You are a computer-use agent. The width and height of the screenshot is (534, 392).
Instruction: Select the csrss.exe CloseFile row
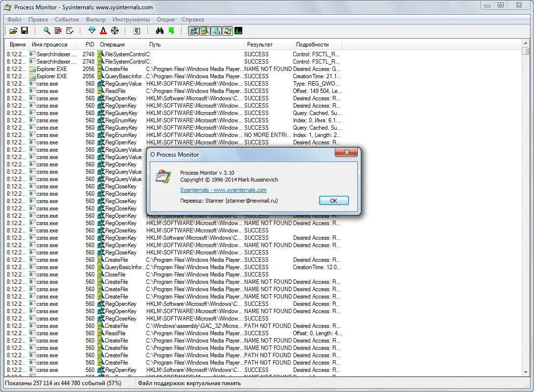173,275
